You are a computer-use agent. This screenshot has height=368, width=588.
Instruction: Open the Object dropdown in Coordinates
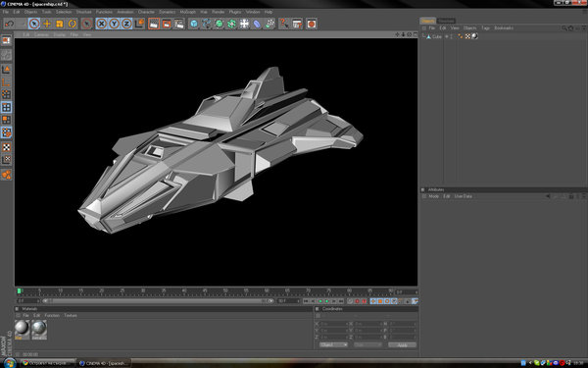(333, 344)
